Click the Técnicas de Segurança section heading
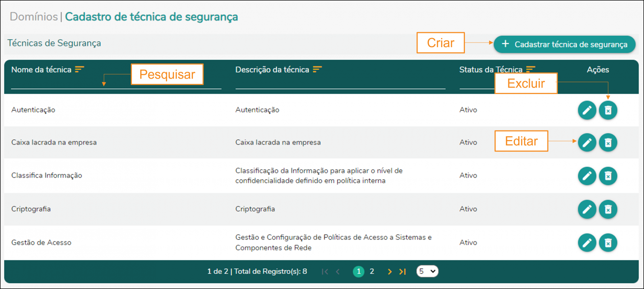 (54, 43)
